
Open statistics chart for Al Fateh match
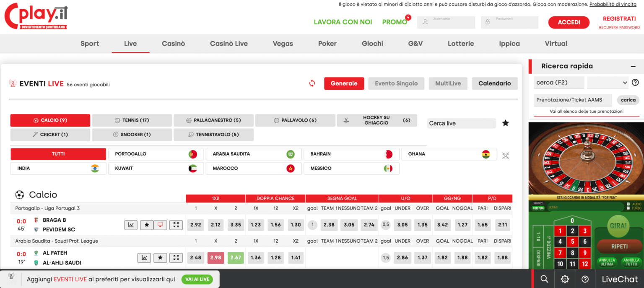tap(144, 258)
